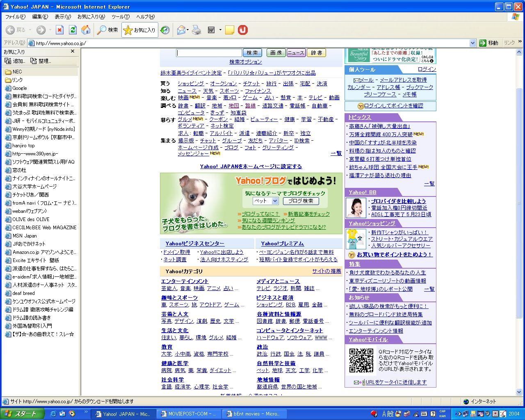Click the Yahoo search text field

click(x=209, y=53)
